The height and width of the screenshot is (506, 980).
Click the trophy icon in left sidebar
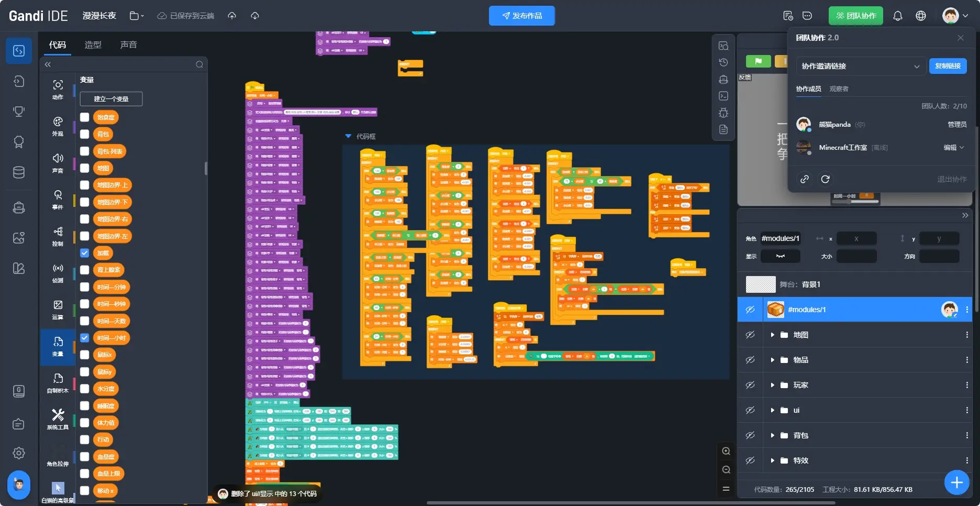[x=19, y=111]
